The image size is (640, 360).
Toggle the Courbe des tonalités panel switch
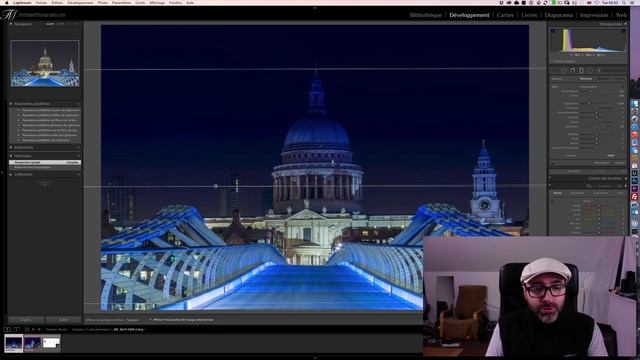(549, 178)
